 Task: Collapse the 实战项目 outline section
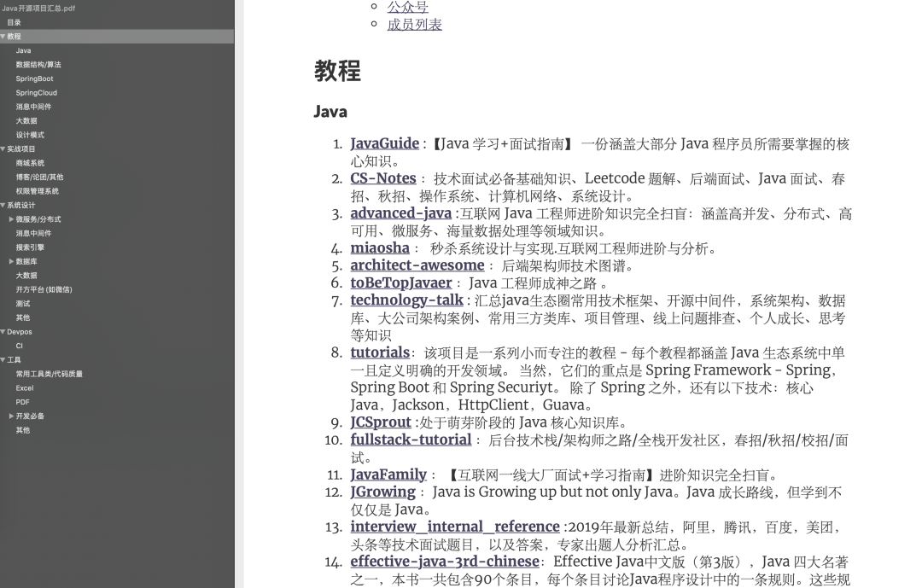[3, 148]
